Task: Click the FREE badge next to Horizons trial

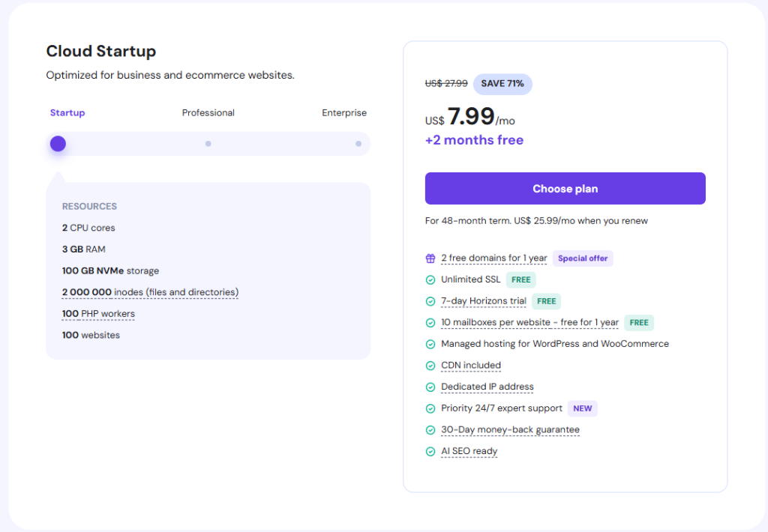Action: pos(546,301)
